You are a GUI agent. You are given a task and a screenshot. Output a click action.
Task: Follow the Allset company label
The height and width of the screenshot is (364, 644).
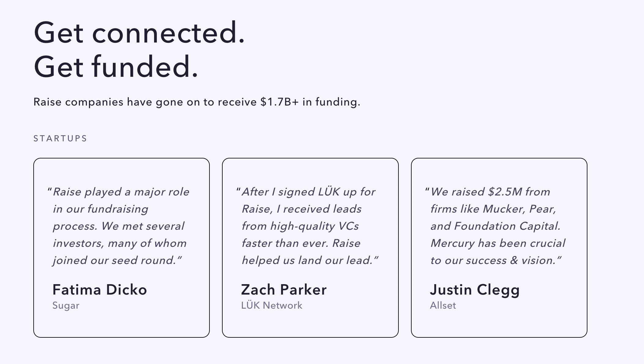(443, 305)
